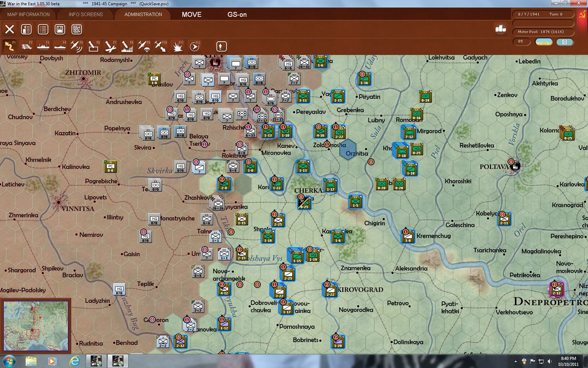This screenshot has height=368, width=588.
Task: Click the white X close-menu icon
Action: (x=9, y=29)
